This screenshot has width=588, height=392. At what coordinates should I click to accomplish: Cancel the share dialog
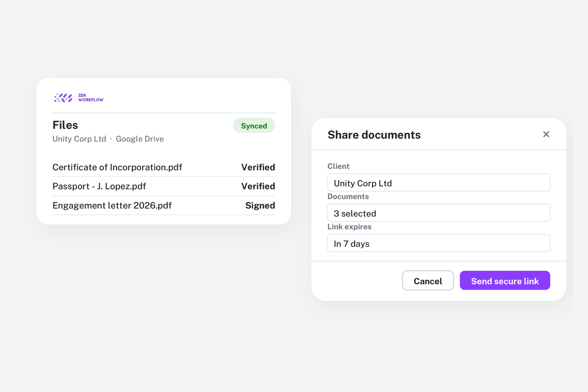pos(428,281)
